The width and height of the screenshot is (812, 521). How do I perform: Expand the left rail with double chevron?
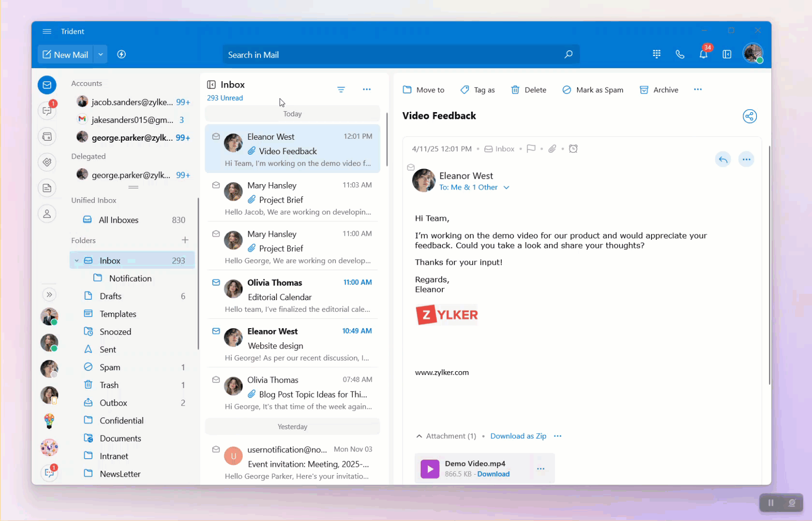[x=49, y=295]
